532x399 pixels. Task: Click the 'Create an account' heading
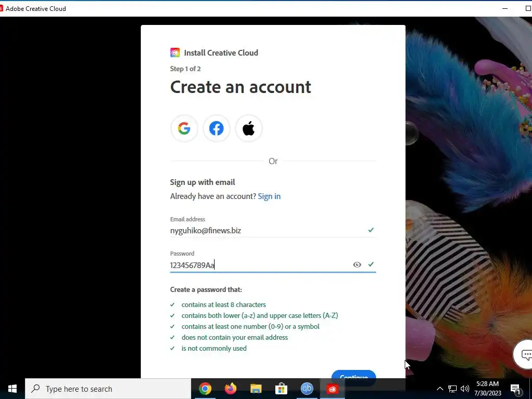[241, 87]
